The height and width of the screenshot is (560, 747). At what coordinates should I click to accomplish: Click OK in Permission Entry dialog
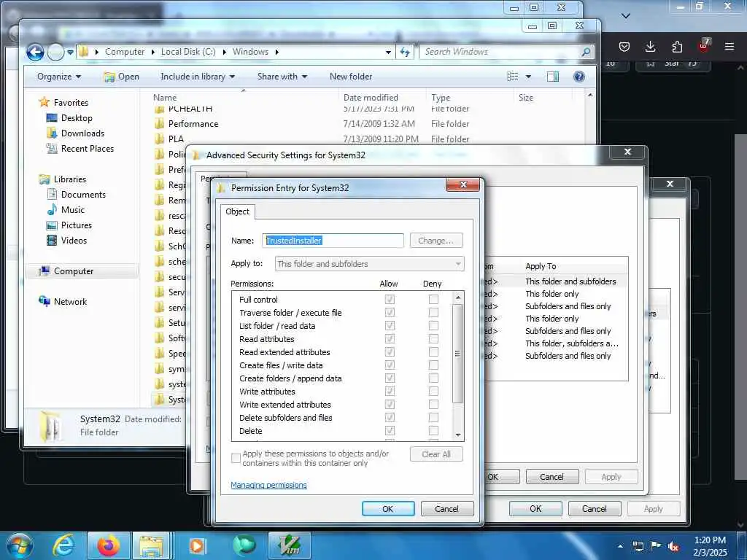click(388, 508)
